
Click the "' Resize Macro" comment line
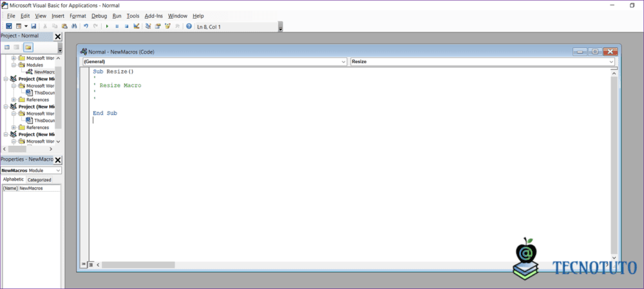click(x=117, y=85)
